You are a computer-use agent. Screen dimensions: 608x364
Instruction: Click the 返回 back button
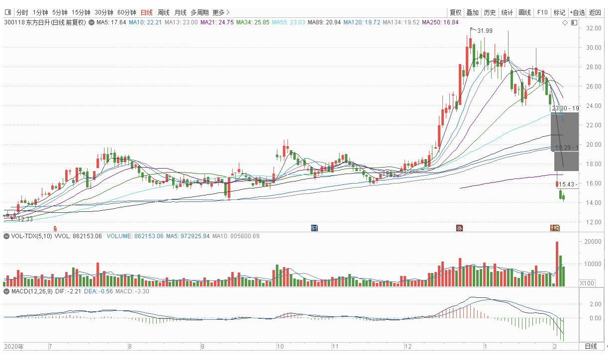click(x=595, y=12)
